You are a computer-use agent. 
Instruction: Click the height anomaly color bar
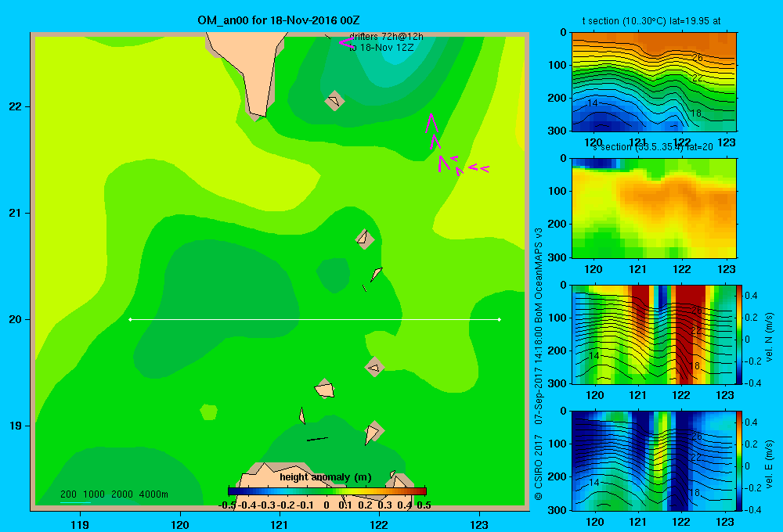[327, 491]
